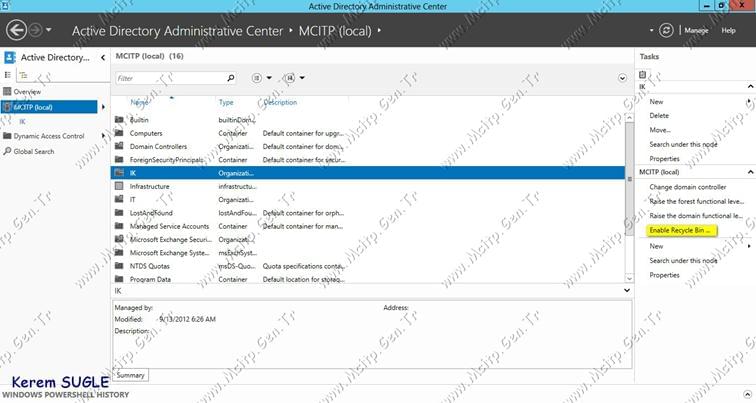756x403 pixels.
Task: Open the Summary tab
Action: (x=130, y=375)
